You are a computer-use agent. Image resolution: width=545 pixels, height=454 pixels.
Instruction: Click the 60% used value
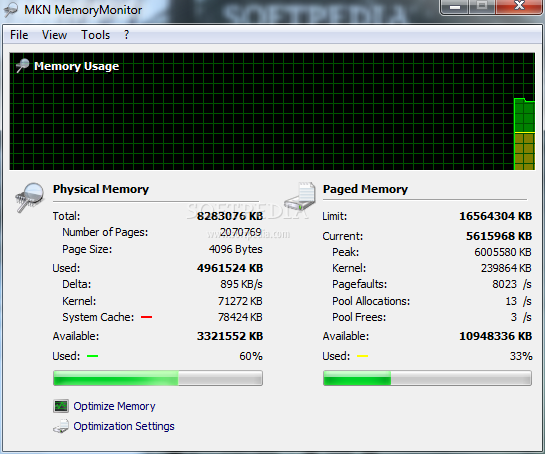[x=251, y=356]
